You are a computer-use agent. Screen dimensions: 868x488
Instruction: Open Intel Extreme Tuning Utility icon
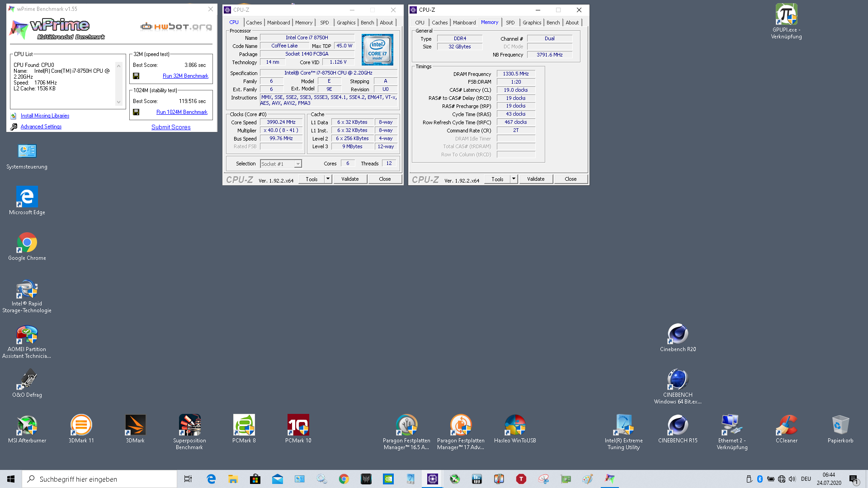coord(623,432)
